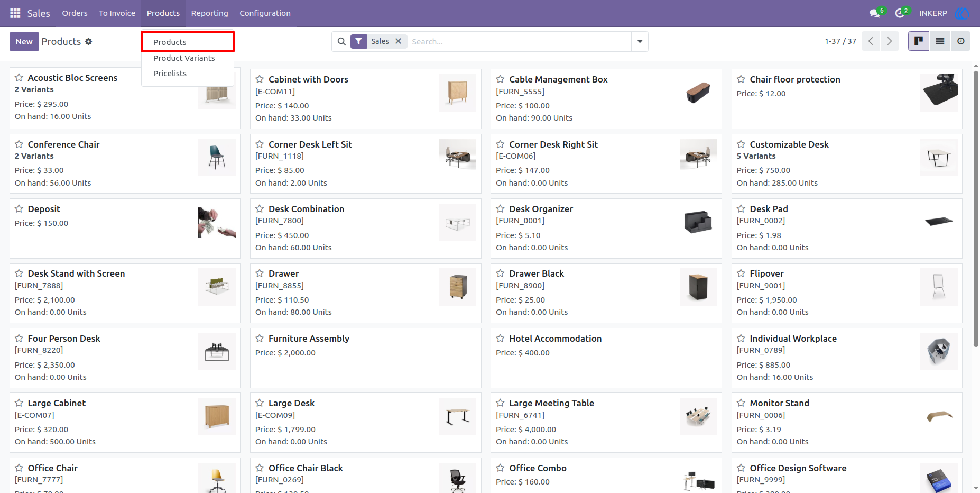Choose Pricelists in Products menu
980x493 pixels.
tap(170, 74)
